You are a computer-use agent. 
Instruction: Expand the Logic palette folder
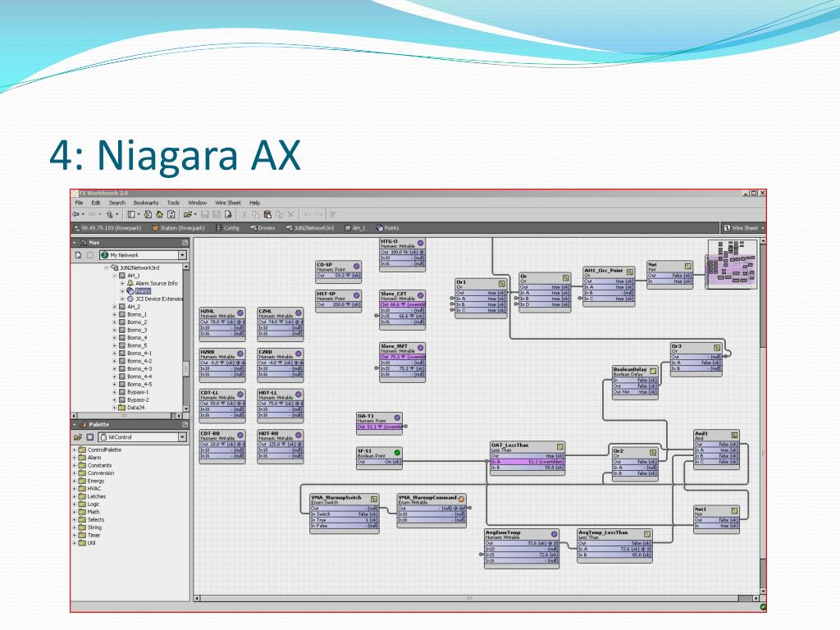tap(75, 504)
